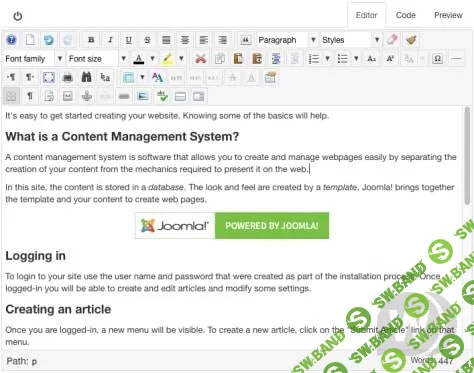Switch to the Preview tab
Screen dimensions: 474x373
point(448,15)
